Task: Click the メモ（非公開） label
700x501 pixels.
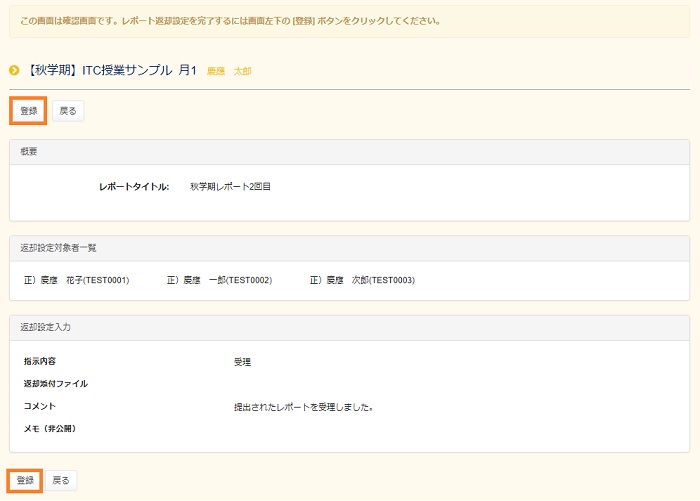Action: tap(50, 429)
